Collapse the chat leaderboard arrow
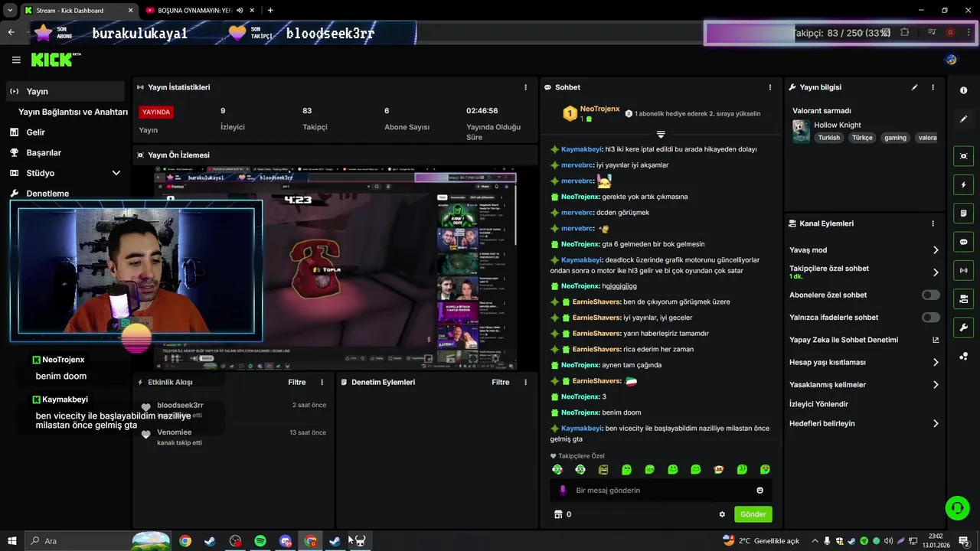 click(x=661, y=135)
